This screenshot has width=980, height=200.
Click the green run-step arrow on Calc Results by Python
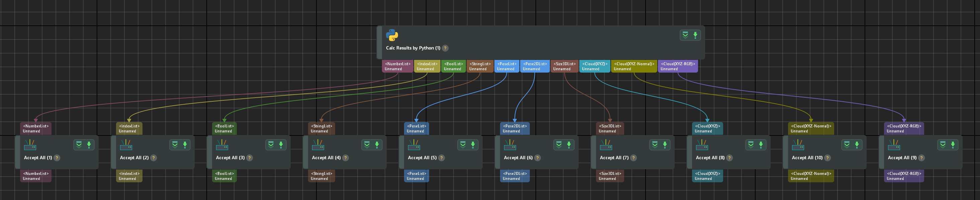click(695, 35)
